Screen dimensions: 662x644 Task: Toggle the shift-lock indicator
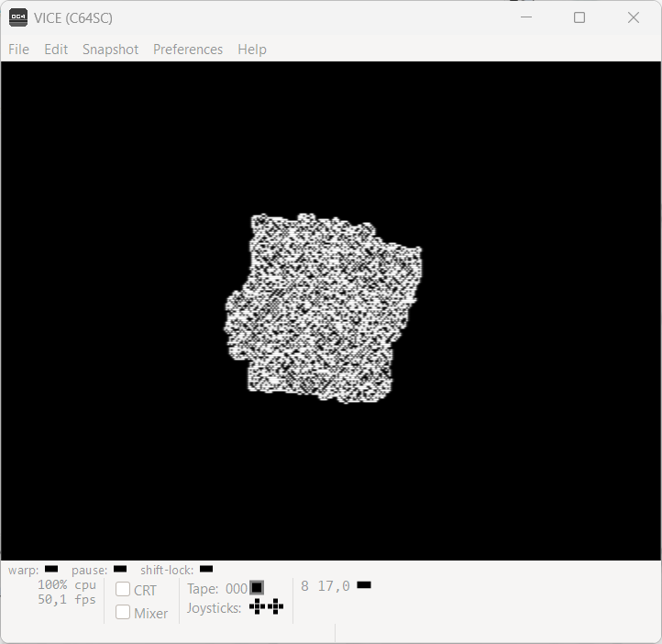(x=206, y=569)
